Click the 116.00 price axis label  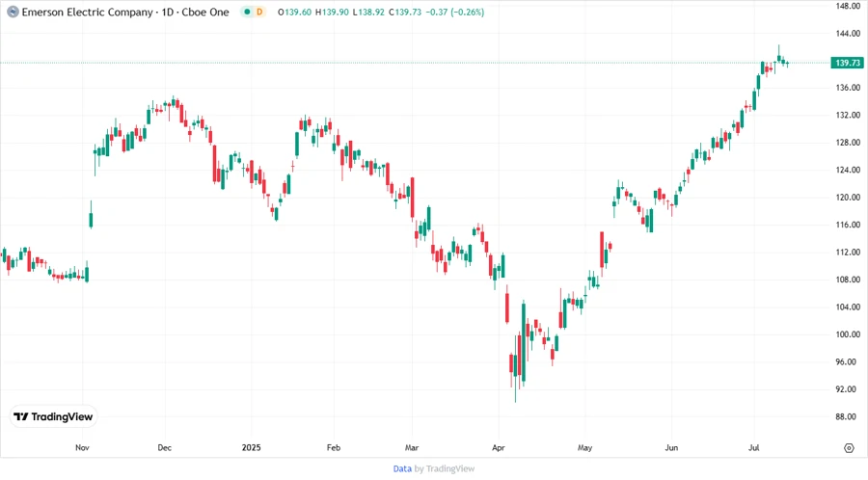click(x=848, y=225)
